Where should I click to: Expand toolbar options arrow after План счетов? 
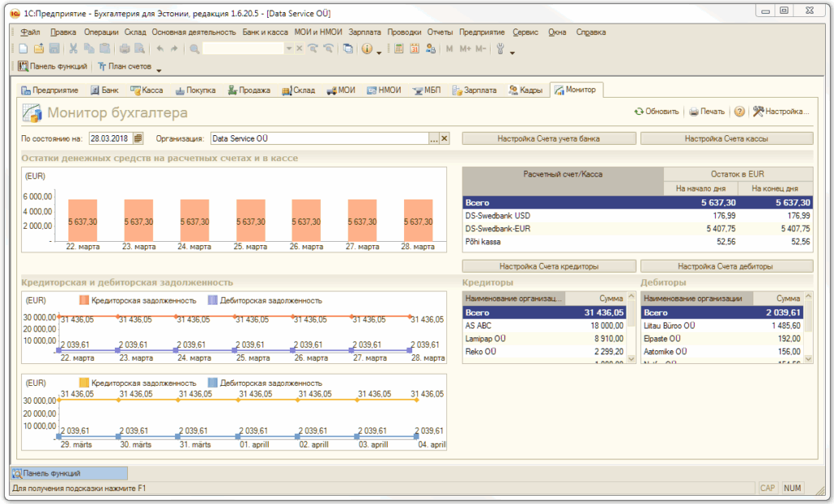click(159, 69)
